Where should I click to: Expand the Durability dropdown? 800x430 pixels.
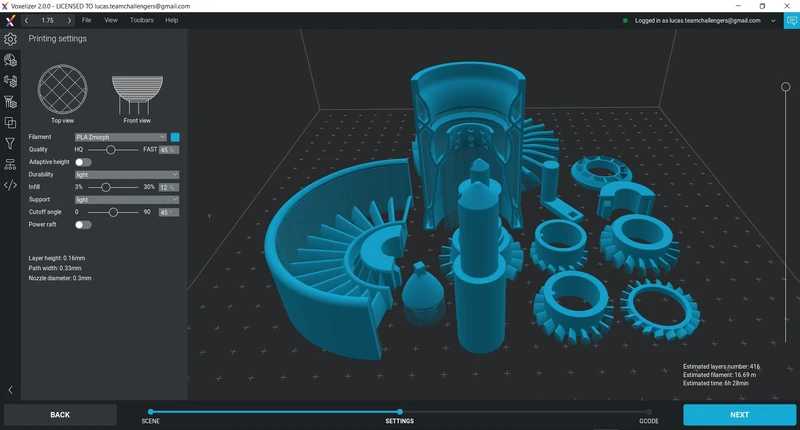click(x=126, y=174)
